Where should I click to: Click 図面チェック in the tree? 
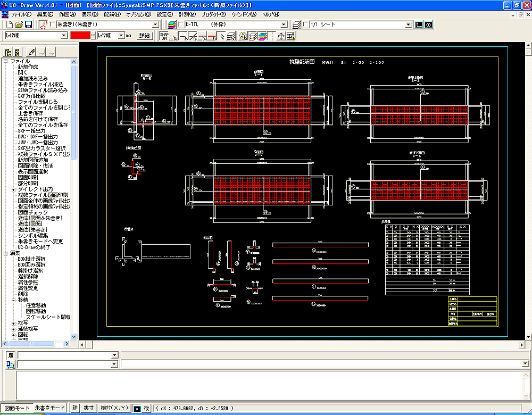click(x=33, y=212)
